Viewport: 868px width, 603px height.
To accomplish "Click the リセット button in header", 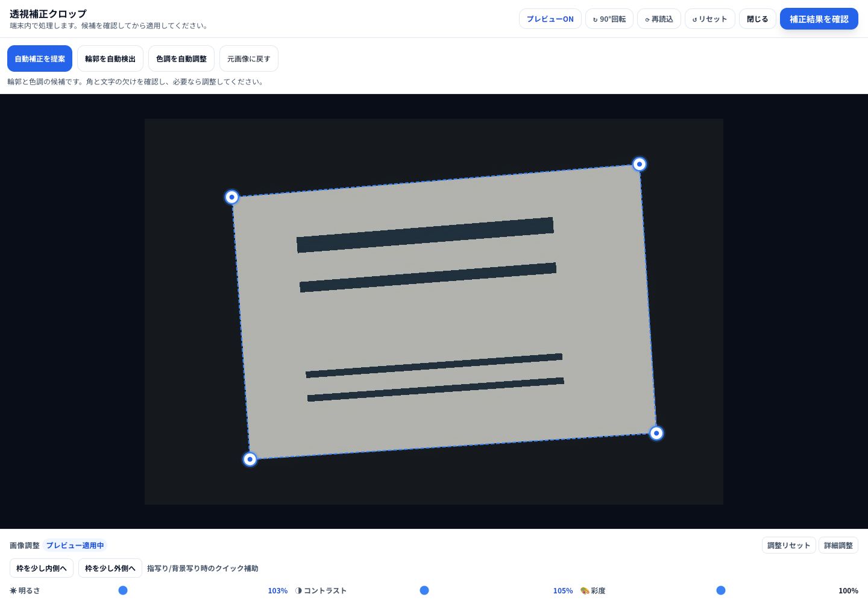I will [x=709, y=19].
